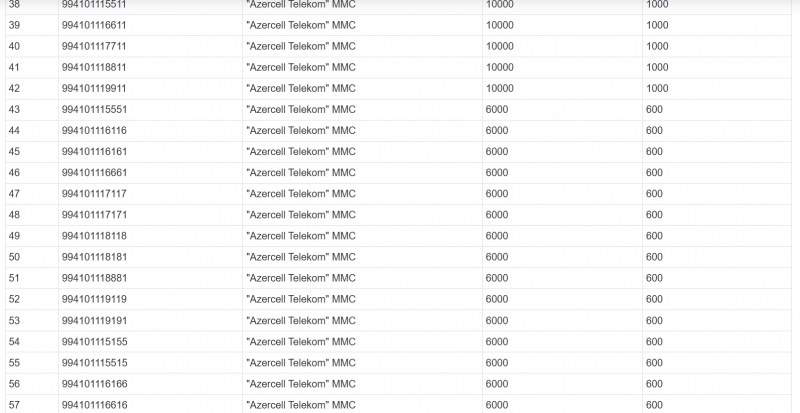Click "Azercell Telekom" MMC in row 39
Screen dimensions: 800x413
(x=301, y=25)
